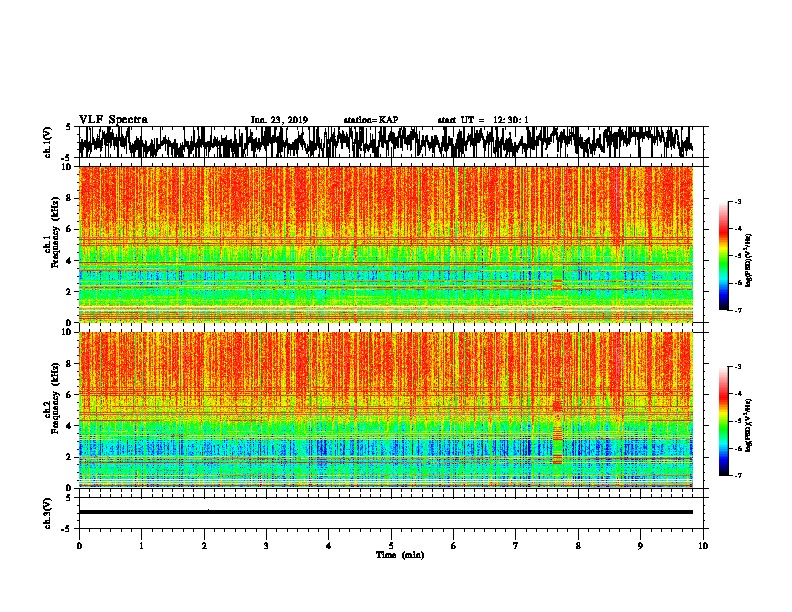
Task: Click time axis tick label "2"
Action: pyautogui.click(x=204, y=545)
